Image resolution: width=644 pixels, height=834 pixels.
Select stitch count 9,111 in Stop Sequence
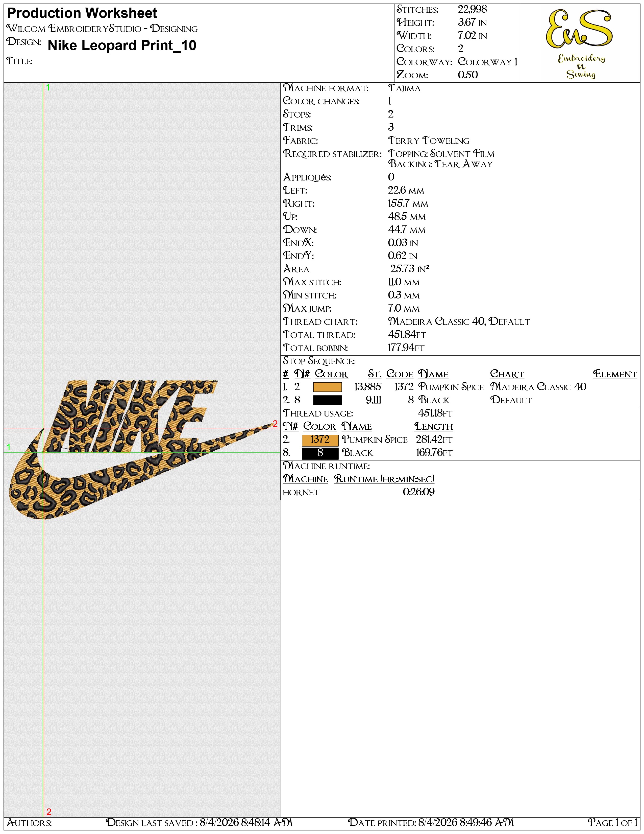[x=374, y=400]
